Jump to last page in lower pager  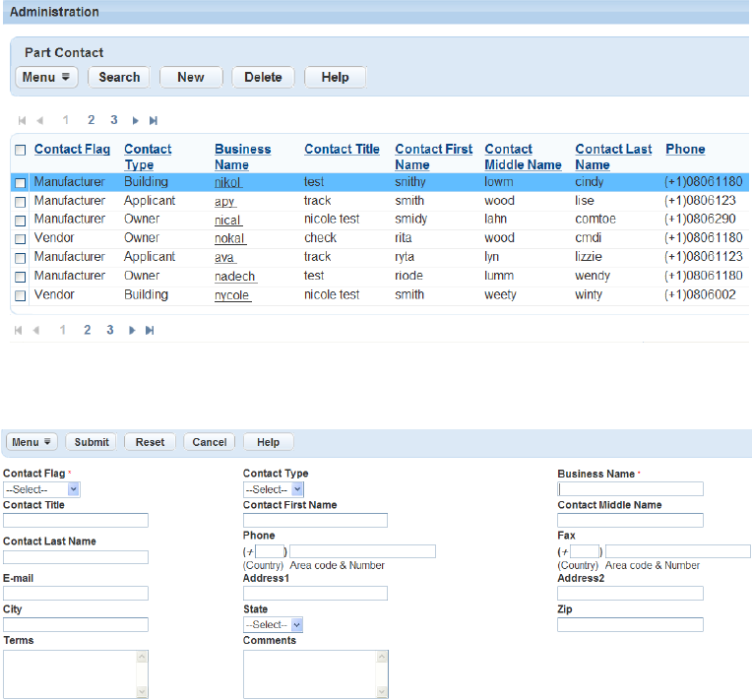(x=150, y=331)
